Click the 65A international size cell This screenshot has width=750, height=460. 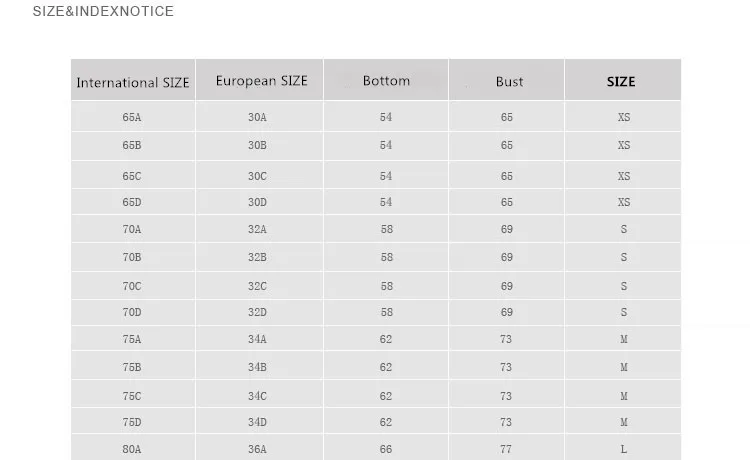132,117
